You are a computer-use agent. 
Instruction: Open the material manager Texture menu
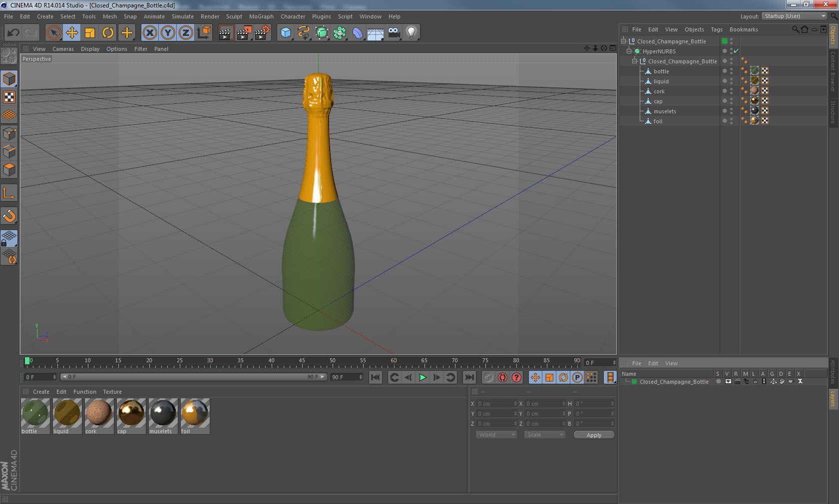pos(112,392)
